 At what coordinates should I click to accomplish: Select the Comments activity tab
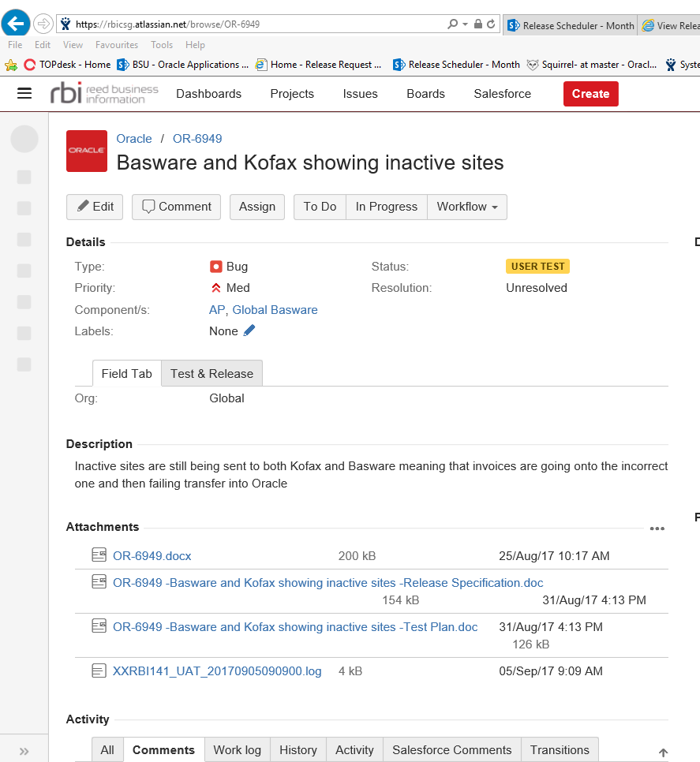pos(164,750)
